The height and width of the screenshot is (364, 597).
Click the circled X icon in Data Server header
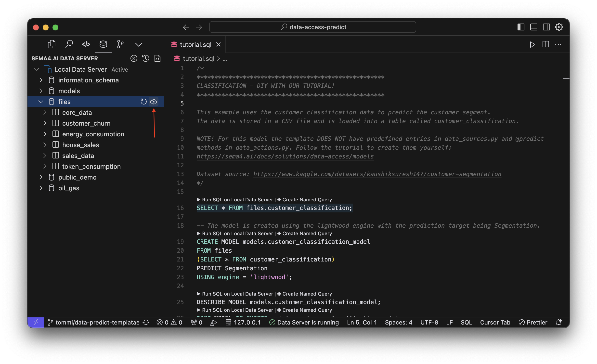(x=134, y=58)
